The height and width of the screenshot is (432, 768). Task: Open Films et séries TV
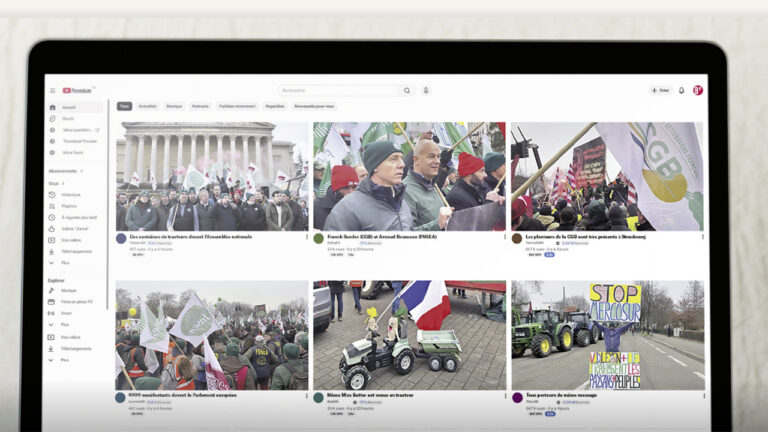tap(76, 301)
